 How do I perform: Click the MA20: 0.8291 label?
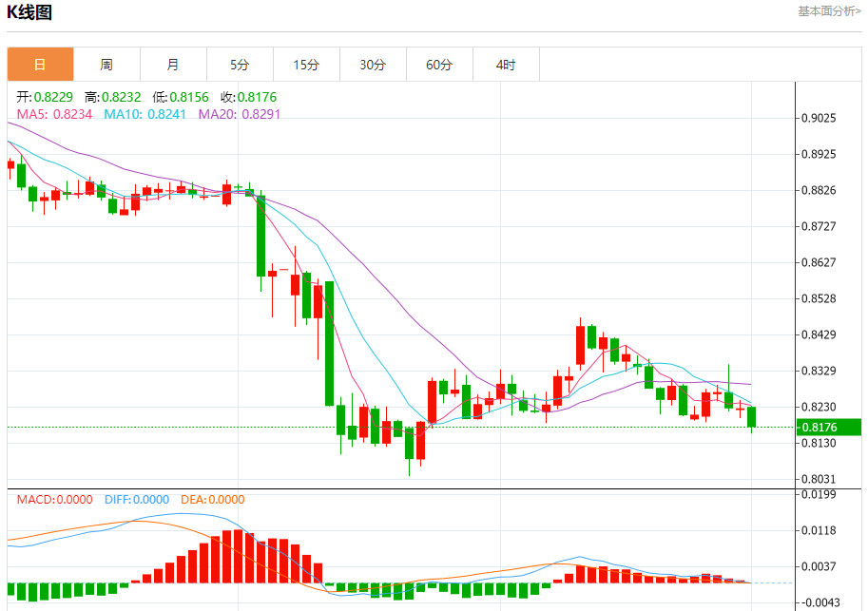tap(240, 115)
